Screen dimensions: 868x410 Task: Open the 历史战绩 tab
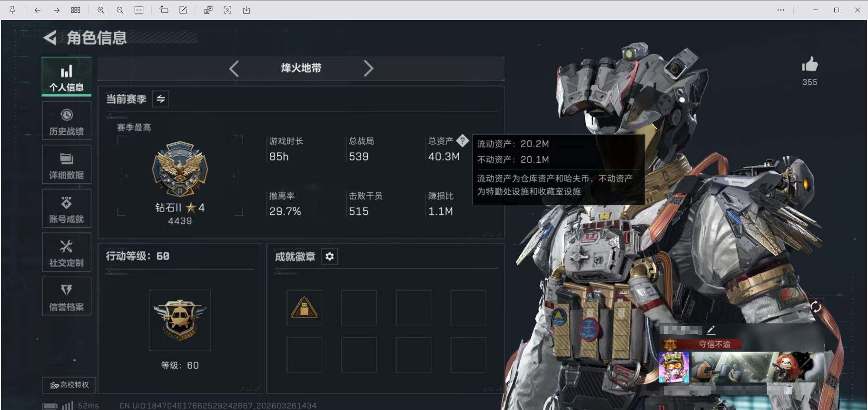click(67, 121)
